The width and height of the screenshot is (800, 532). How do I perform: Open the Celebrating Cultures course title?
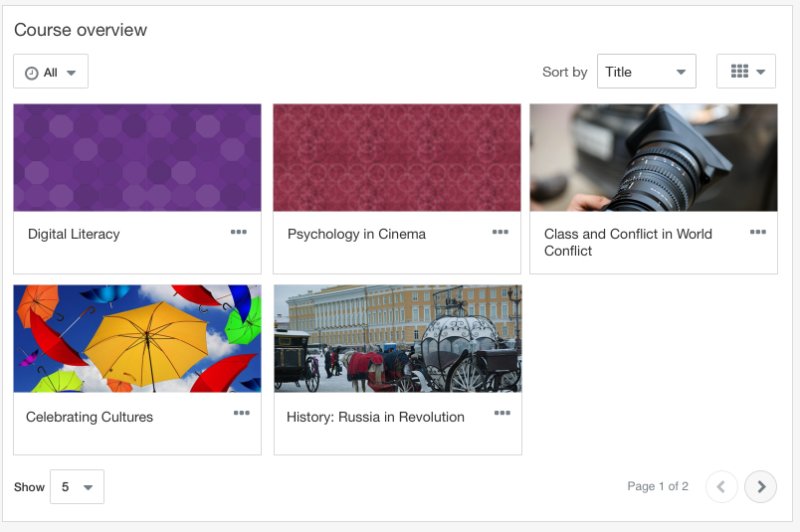[x=90, y=418]
